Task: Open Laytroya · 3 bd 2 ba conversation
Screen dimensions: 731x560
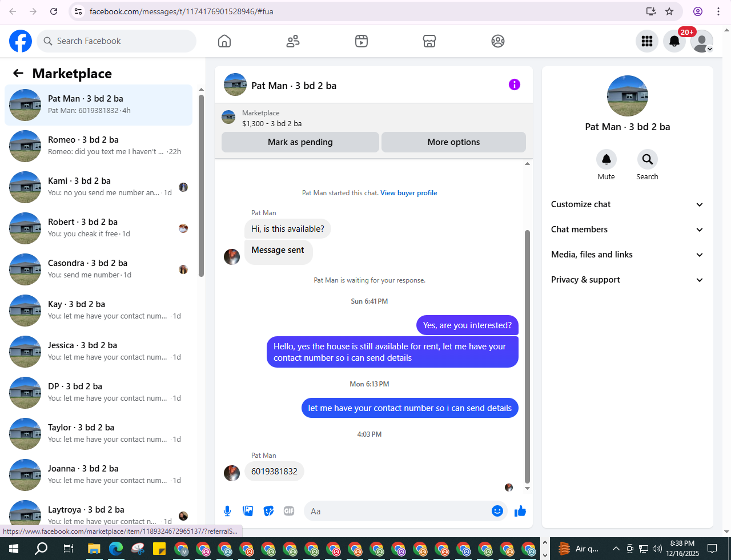Action: [x=98, y=513]
